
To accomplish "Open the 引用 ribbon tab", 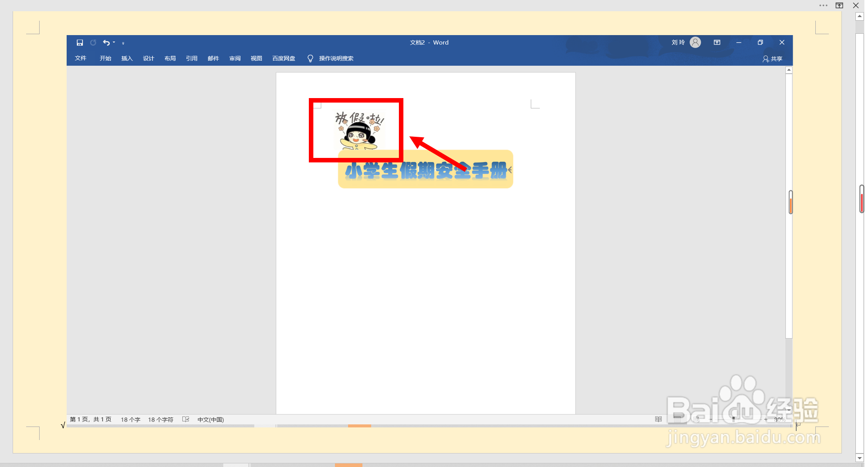I will coord(192,58).
